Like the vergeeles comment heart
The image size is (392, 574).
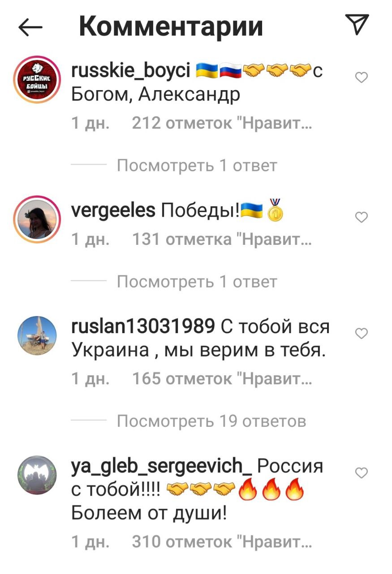pyautogui.click(x=361, y=217)
